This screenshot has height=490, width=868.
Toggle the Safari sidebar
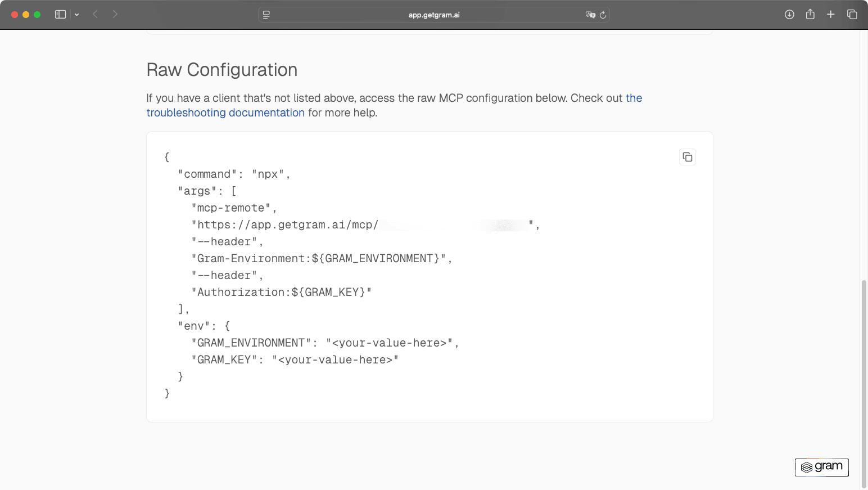(60, 14)
